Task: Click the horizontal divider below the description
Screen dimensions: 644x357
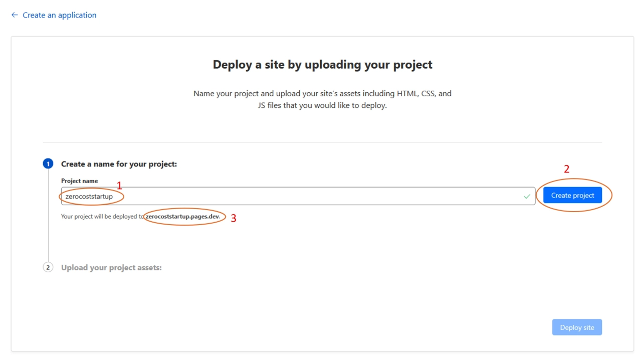Action: tap(322, 142)
